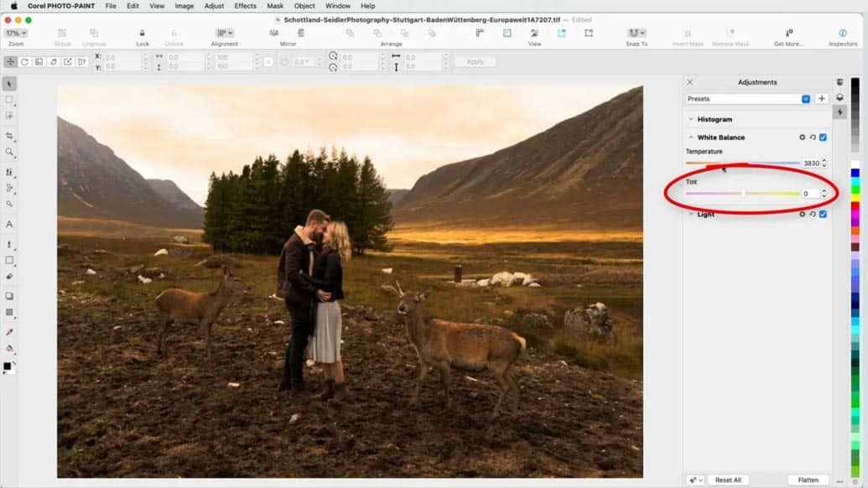Select the Eraser tool in the toolbox
The height and width of the screenshot is (488, 868).
click(x=9, y=276)
